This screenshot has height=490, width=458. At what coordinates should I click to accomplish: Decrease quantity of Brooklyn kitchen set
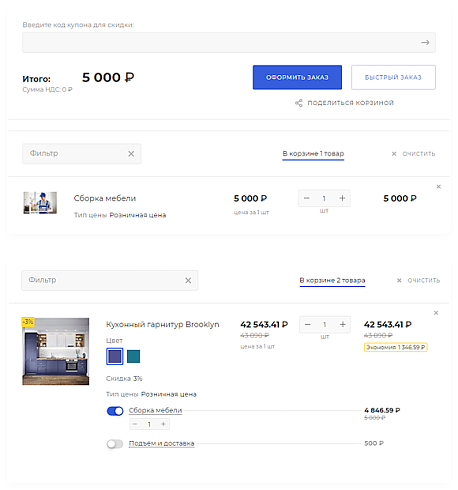click(308, 324)
